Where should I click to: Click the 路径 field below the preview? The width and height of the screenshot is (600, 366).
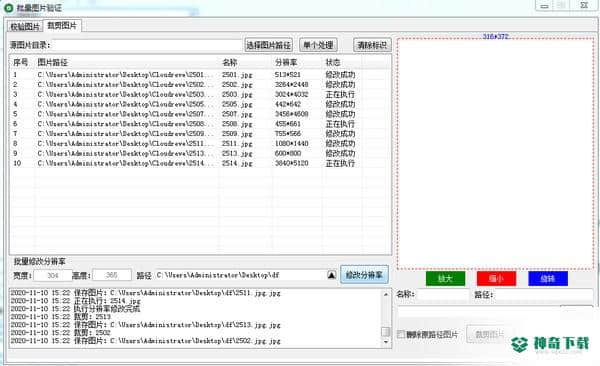(544, 294)
